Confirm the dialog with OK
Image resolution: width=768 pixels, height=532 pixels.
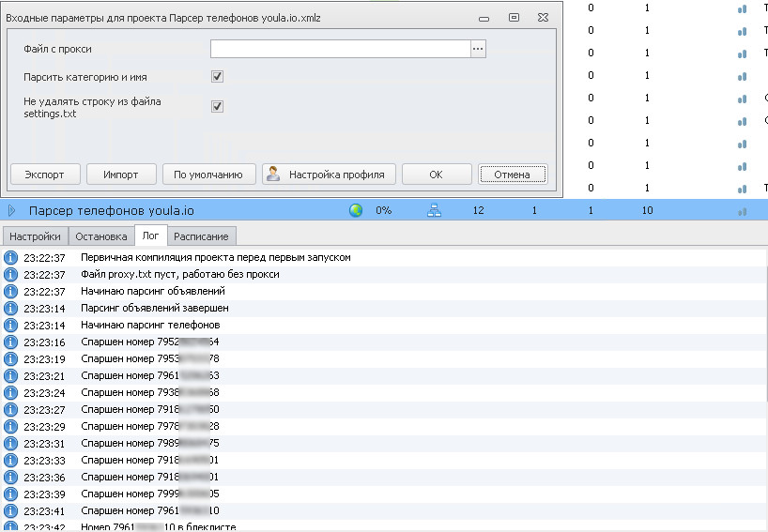tap(436, 174)
